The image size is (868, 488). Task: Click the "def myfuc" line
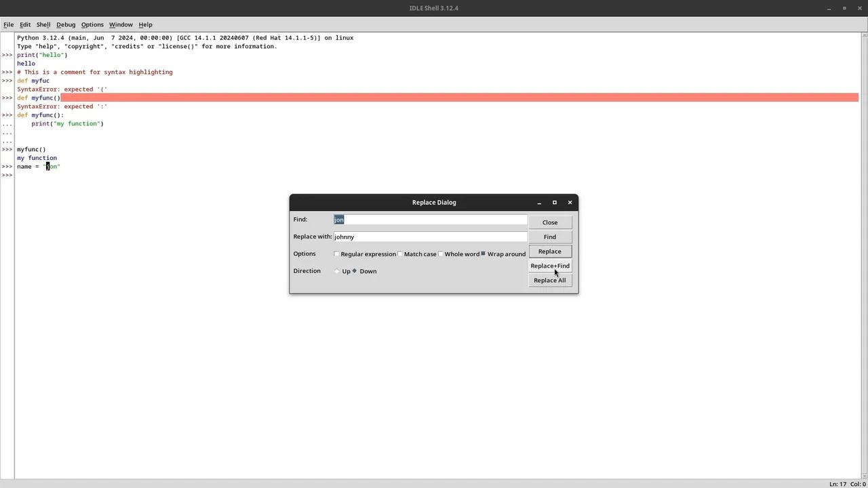(33, 81)
